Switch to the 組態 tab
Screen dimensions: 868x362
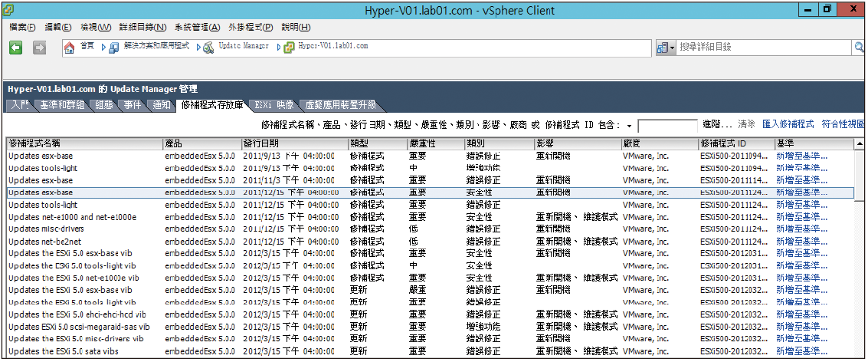(x=104, y=105)
